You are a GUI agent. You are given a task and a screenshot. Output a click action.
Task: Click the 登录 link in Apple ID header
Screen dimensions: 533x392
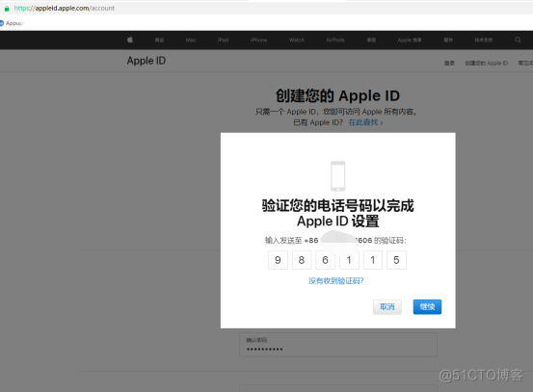pos(449,64)
